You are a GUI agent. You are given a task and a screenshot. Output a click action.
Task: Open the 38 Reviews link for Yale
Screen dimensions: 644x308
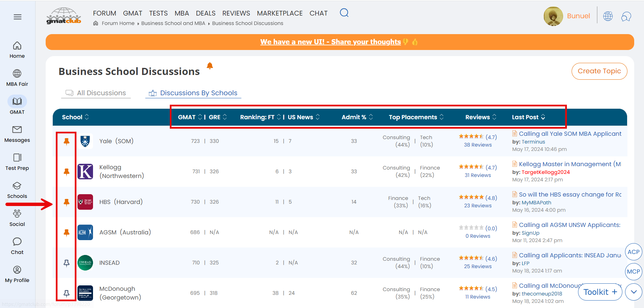(x=478, y=145)
